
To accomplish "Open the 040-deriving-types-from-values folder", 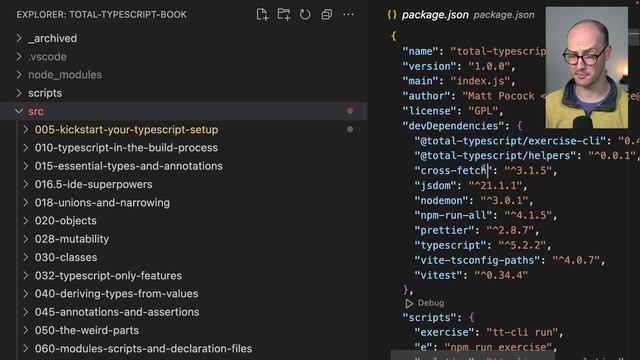I will point(116,294).
